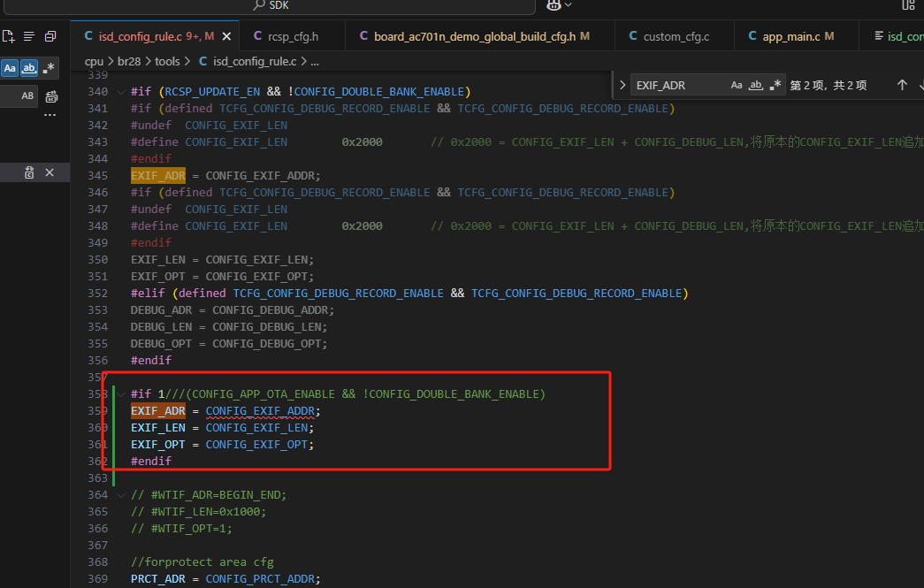Click the C file icon on custom_cfg.c tab
Screen dimensions: 924x588
click(x=633, y=36)
